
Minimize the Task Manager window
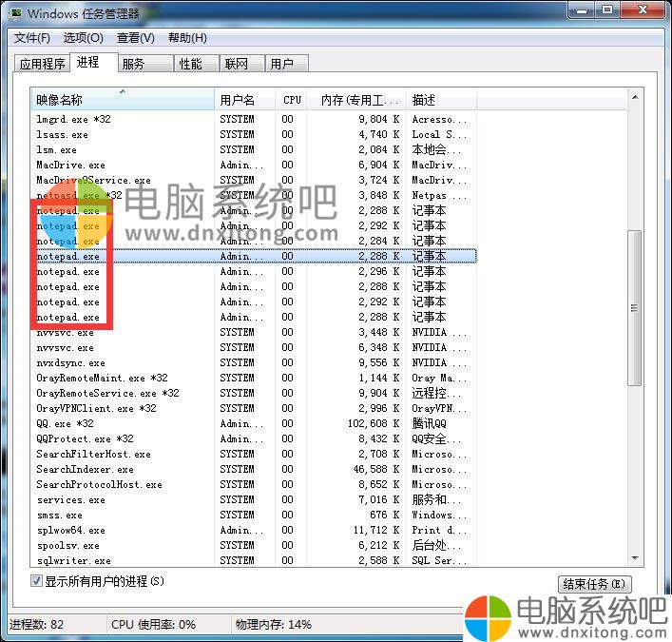[x=582, y=10]
